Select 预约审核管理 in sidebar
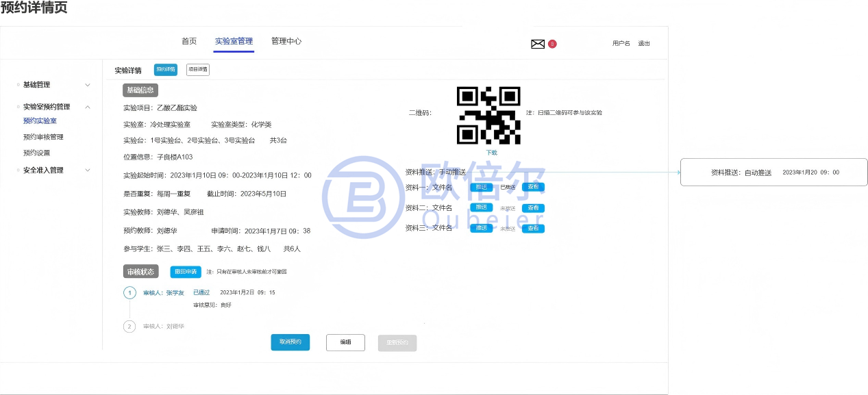 click(x=43, y=137)
